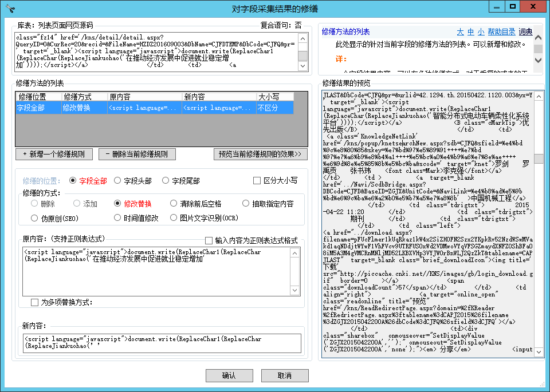This screenshot has height=392, width=550.
Task: Click scroll-down arrow of source code box
Action: point(302,65)
